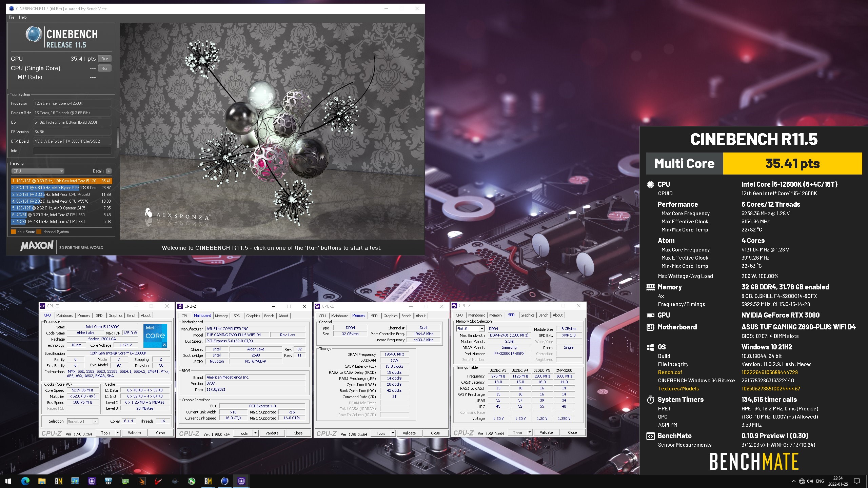
Task: Open the HWiNFO taskbar icon
Action: [x=108, y=481]
